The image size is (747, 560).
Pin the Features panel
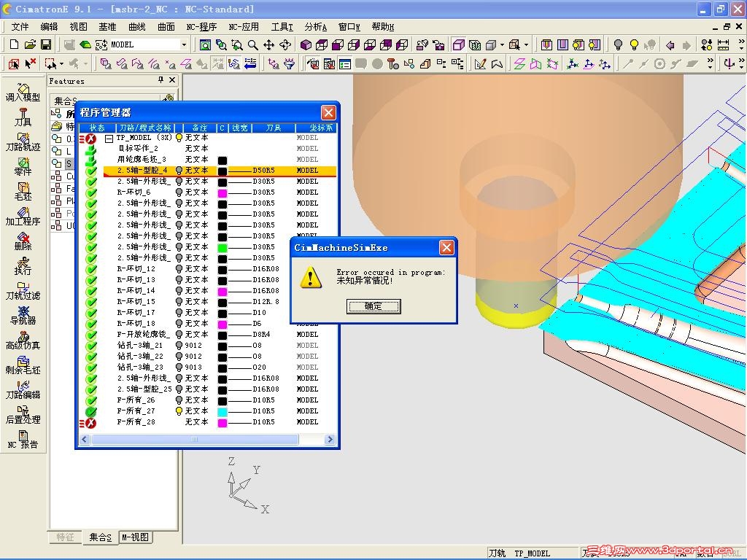161,80
